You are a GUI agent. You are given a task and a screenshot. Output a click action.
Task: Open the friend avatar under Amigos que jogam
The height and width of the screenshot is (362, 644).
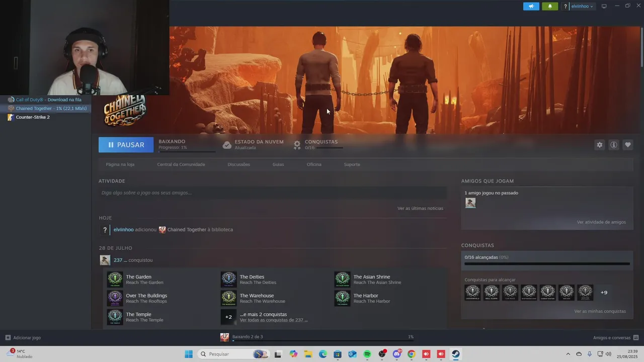point(470,203)
